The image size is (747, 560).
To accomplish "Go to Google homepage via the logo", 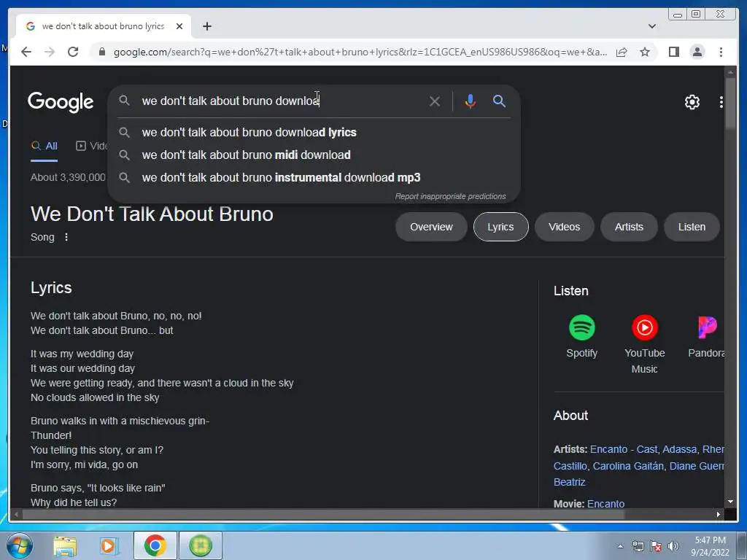I will click(61, 102).
